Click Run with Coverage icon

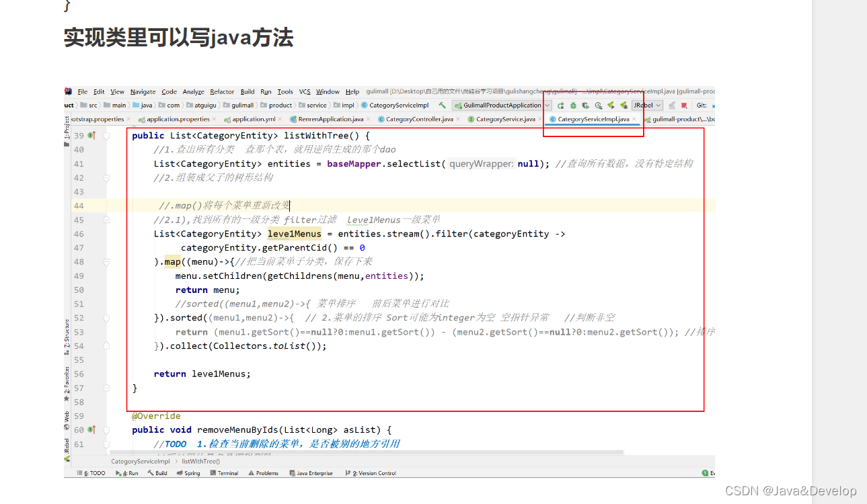click(586, 106)
